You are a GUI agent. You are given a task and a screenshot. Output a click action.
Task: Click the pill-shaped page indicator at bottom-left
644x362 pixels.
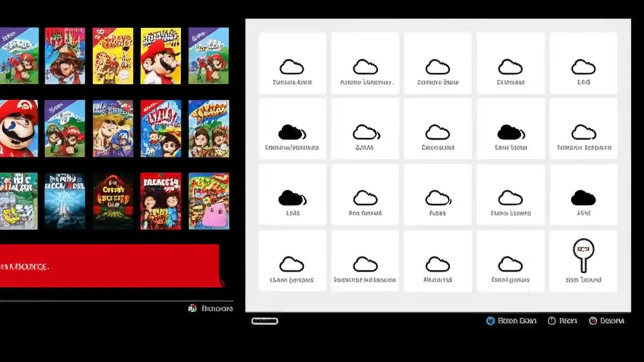tap(265, 321)
